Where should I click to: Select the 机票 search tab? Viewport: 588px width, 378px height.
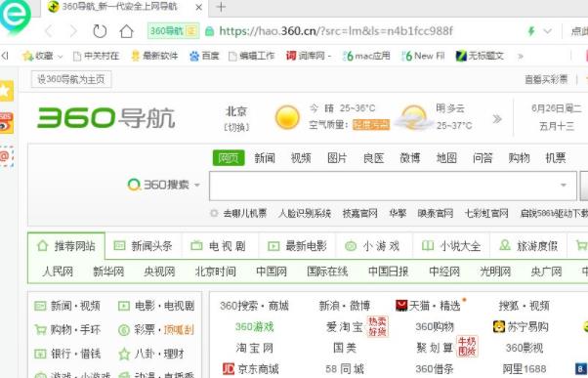[x=556, y=158]
